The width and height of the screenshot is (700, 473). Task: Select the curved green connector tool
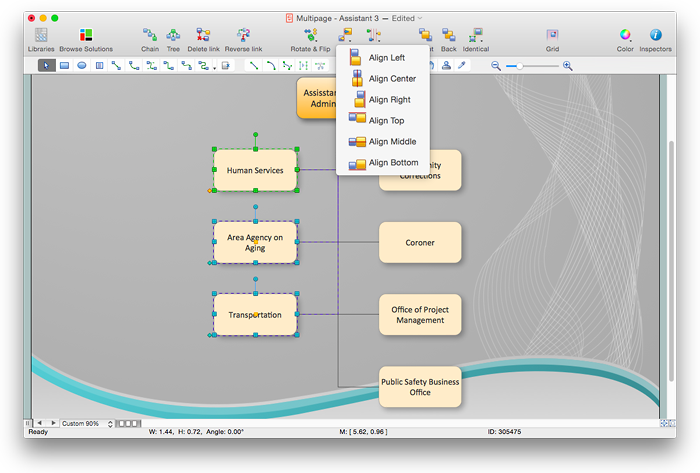[x=169, y=66]
